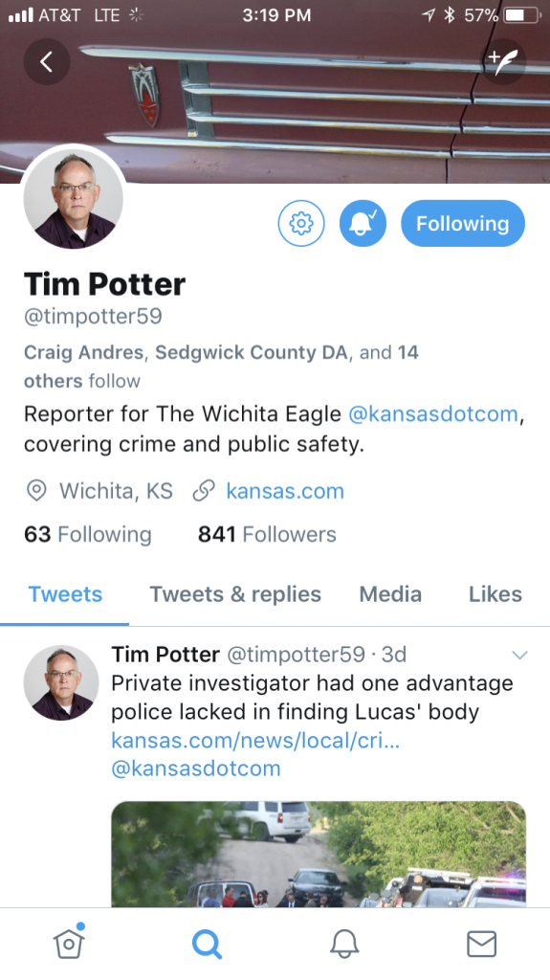Open Search magnifier icon in bottom bar
Screen dimensions: 550x980
pos(207,943)
